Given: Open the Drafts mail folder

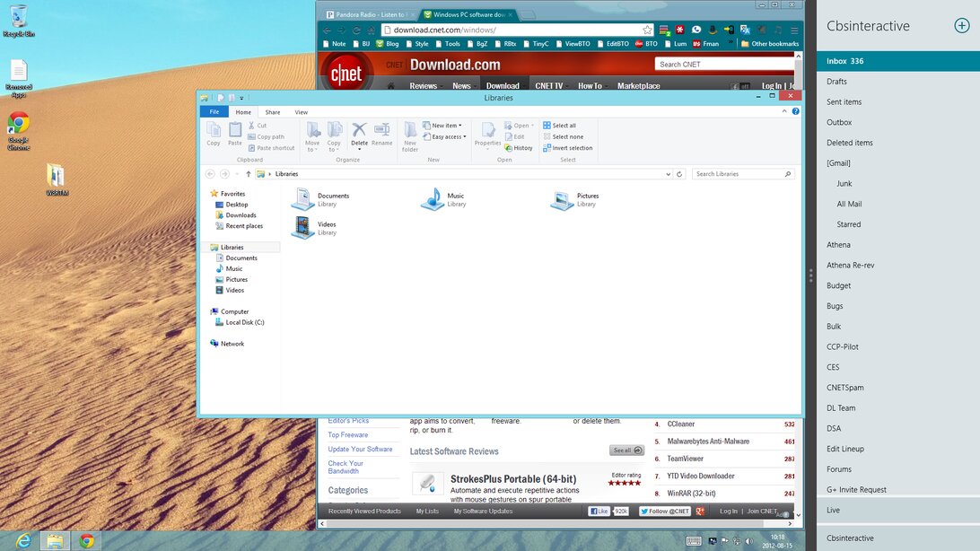Looking at the screenshot, I should (x=836, y=82).
